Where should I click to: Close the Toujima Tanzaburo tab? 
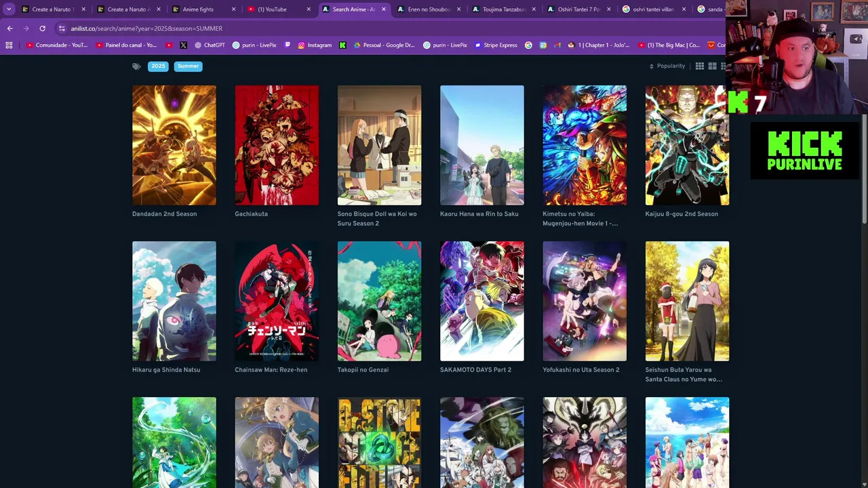pyautogui.click(x=534, y=9)
